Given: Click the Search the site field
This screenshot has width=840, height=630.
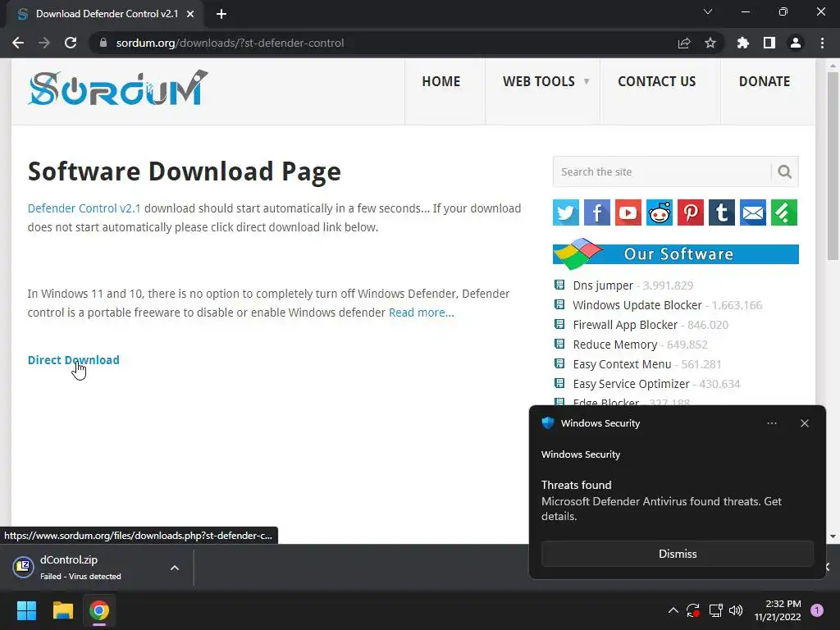Looking at the screenshot, I should [x=662, y=172].
